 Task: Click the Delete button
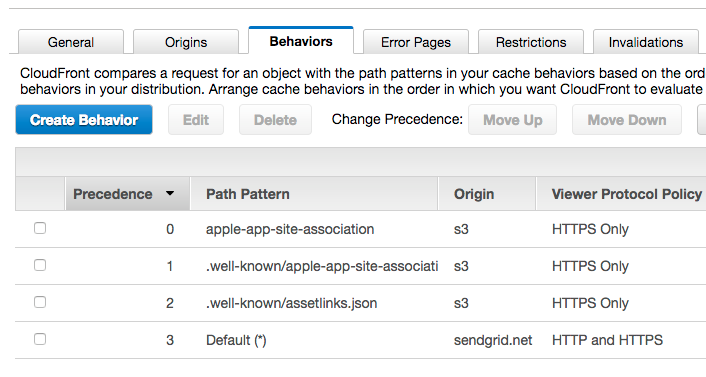(275, 120)
